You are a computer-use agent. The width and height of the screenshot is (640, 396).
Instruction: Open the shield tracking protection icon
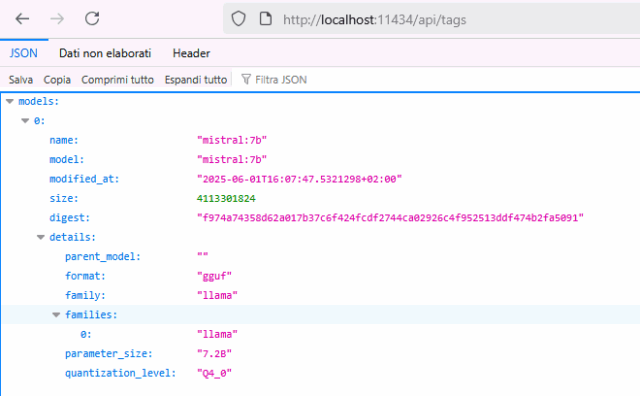(238, 19)
